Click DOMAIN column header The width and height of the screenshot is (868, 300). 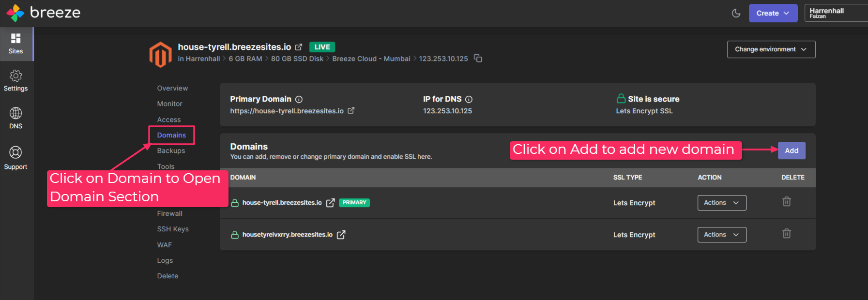tap(243, 178)
